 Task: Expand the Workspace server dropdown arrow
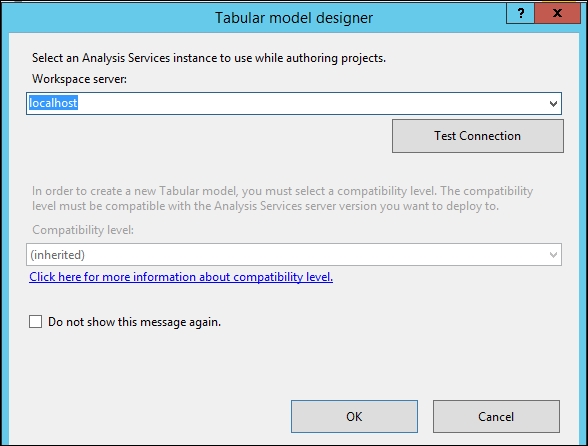pos(553,104)
